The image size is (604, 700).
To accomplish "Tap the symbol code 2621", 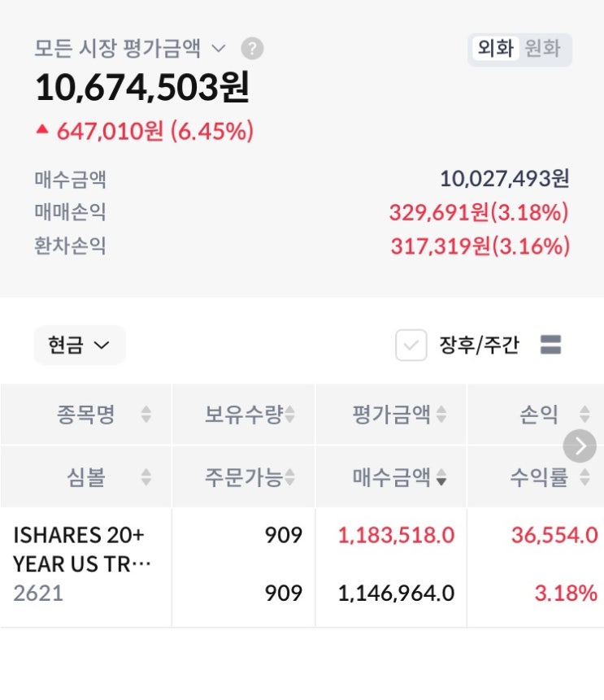I will tap(37, 593).
